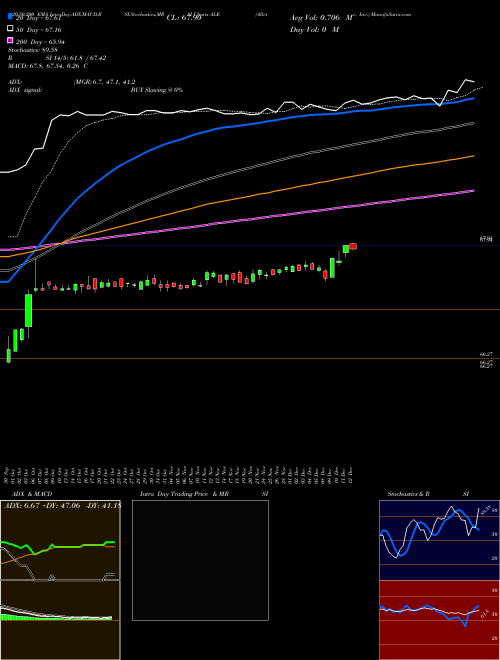Click the empty intraday trading price panel
Screen dimensions: 500x660
coord(200,560)
